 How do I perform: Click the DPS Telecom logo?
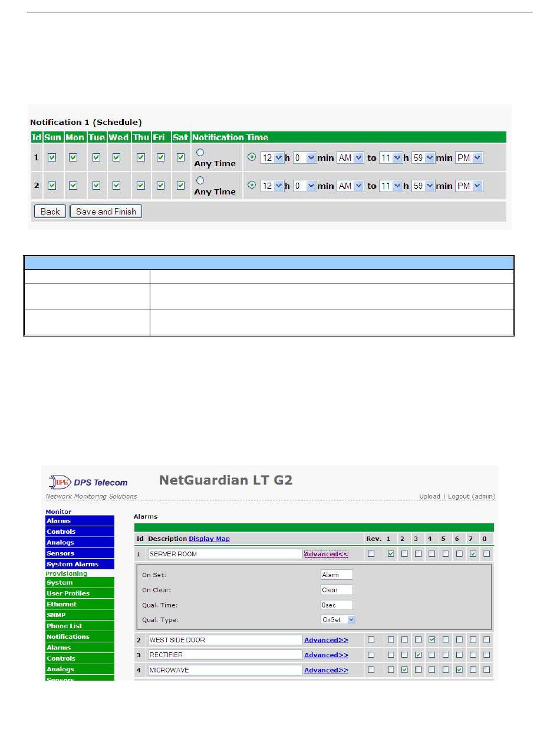87,482
